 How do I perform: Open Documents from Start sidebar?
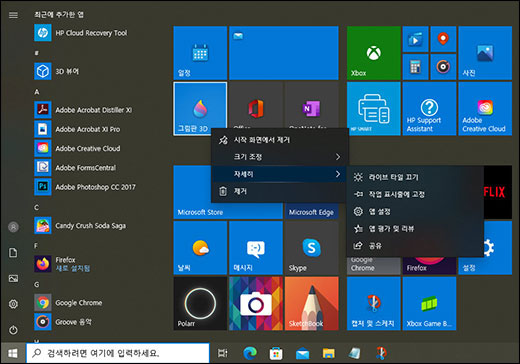click(x=13, y=253)
